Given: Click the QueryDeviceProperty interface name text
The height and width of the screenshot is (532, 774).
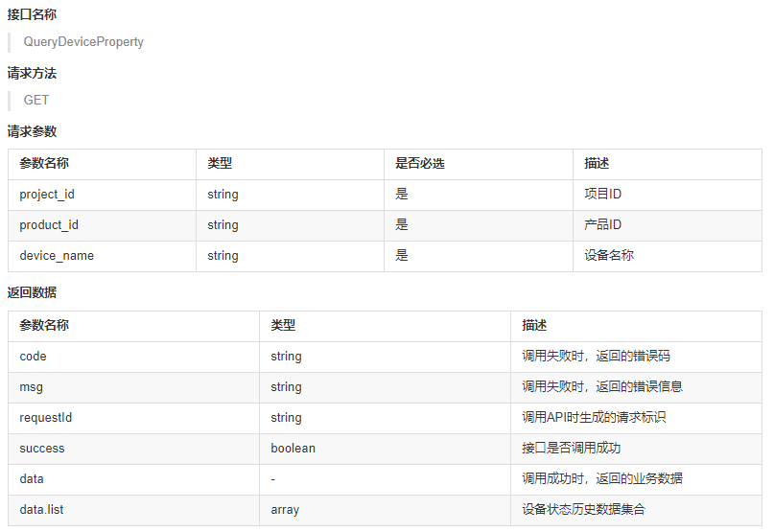Looking at the screenshot, I should [83, 42].
